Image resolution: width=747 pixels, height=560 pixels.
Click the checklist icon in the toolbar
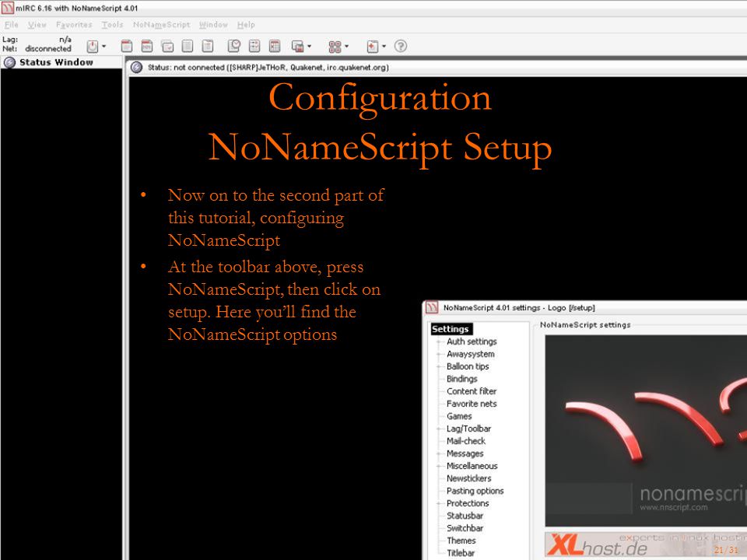[x=254, y=46]
